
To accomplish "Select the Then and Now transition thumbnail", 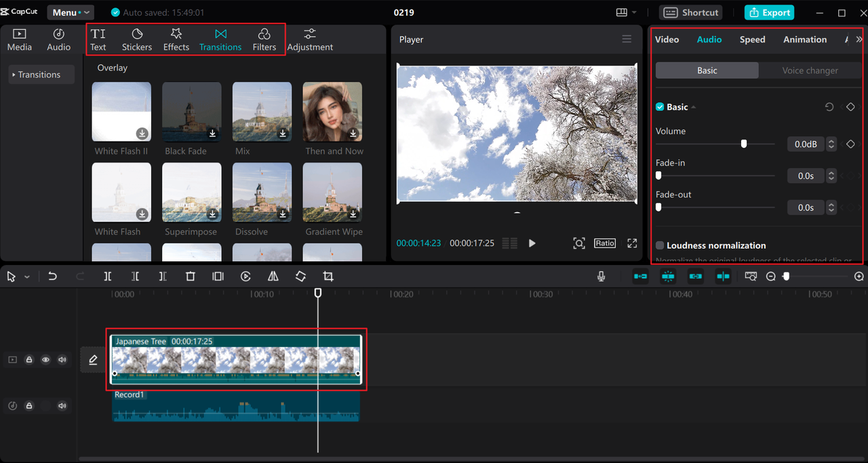I will (x=332, y=112).
